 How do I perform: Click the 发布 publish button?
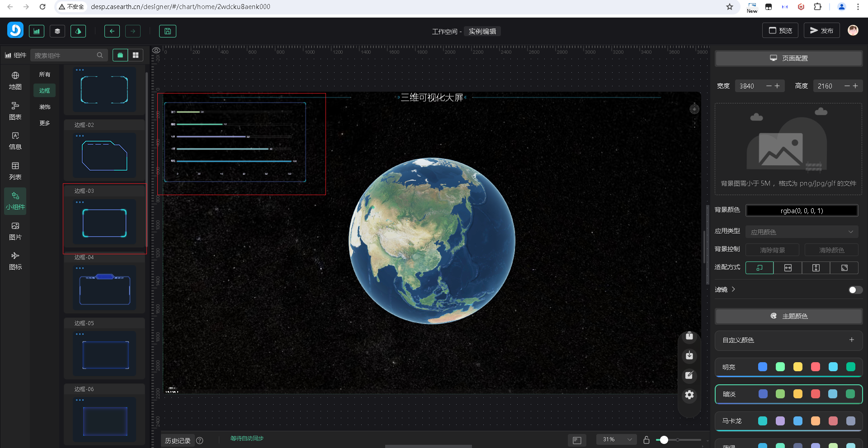[821, 31]
